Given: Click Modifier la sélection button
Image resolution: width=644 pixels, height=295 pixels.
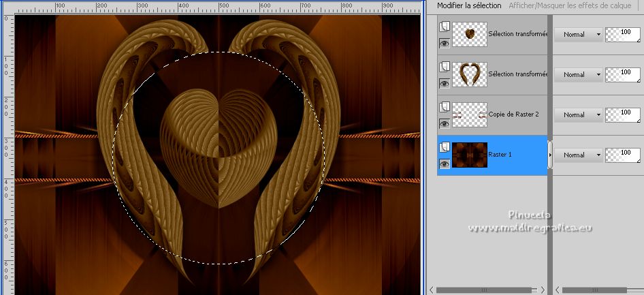Looking at the screenshot, I should 469,5.
